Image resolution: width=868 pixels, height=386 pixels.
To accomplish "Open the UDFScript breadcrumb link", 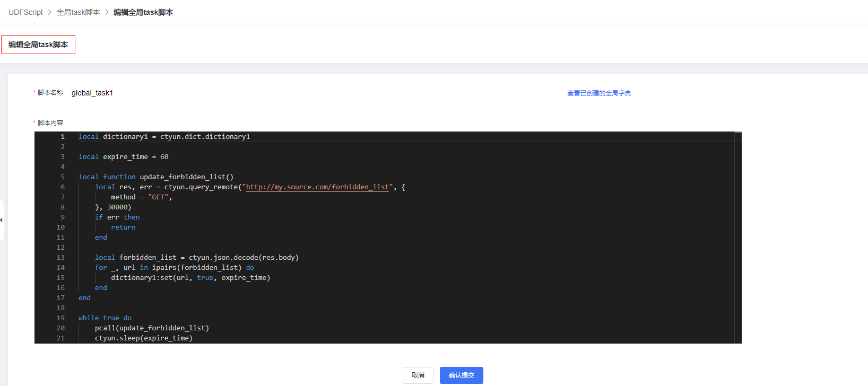I will click(x=25, y=12).
